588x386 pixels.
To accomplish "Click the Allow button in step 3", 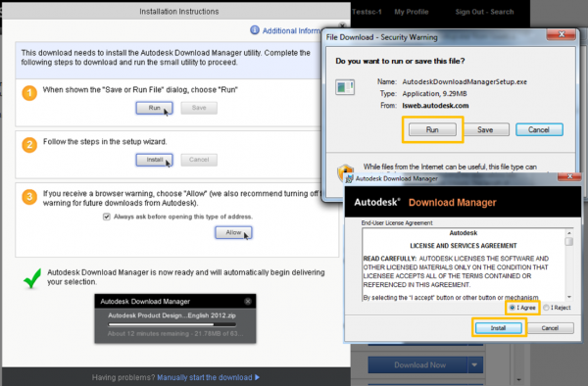I will coord(233,233).
